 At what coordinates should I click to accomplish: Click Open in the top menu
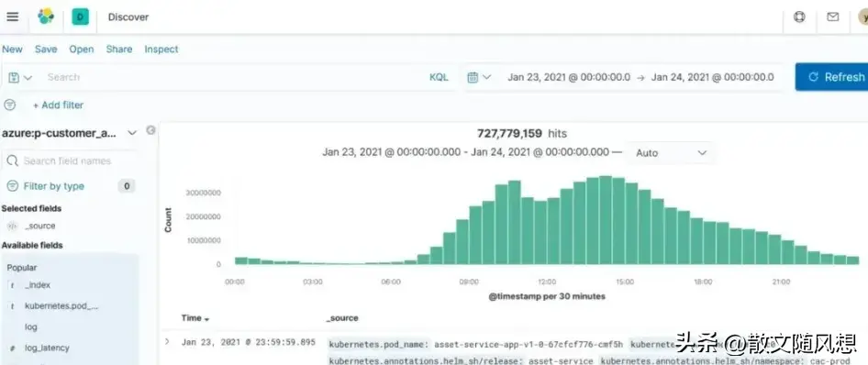[x=82, y=50]
